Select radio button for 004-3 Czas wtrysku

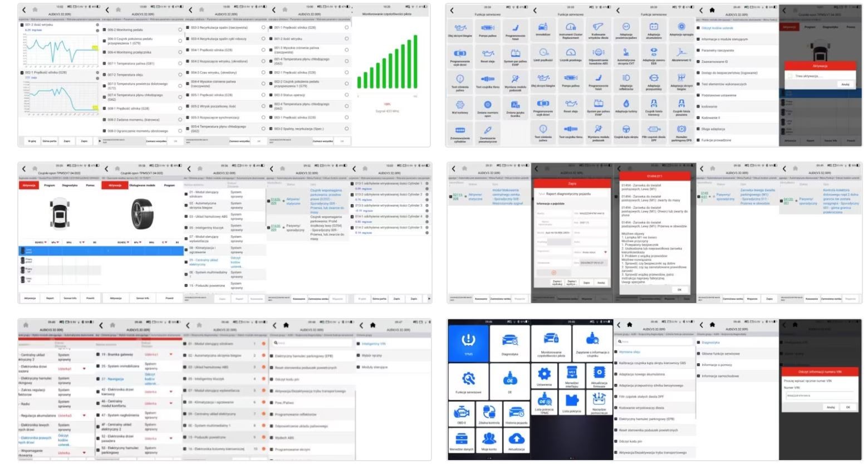pyautogui.click(x=263, y=72)
